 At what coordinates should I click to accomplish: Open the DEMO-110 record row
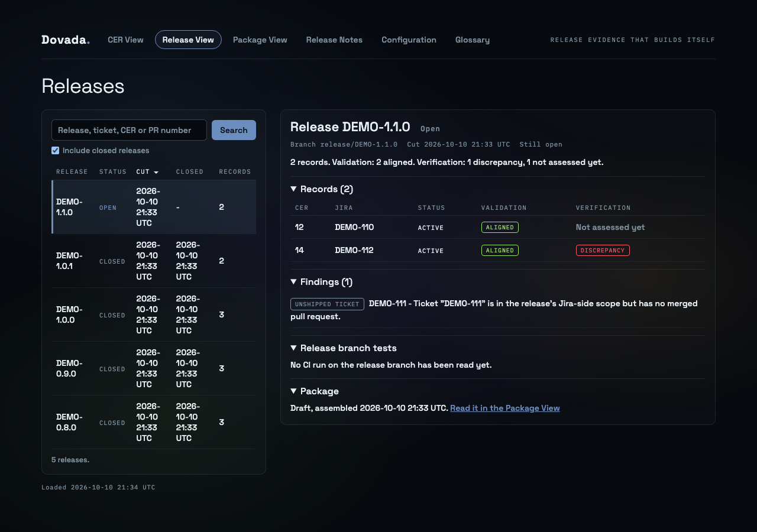pos(498,228)
